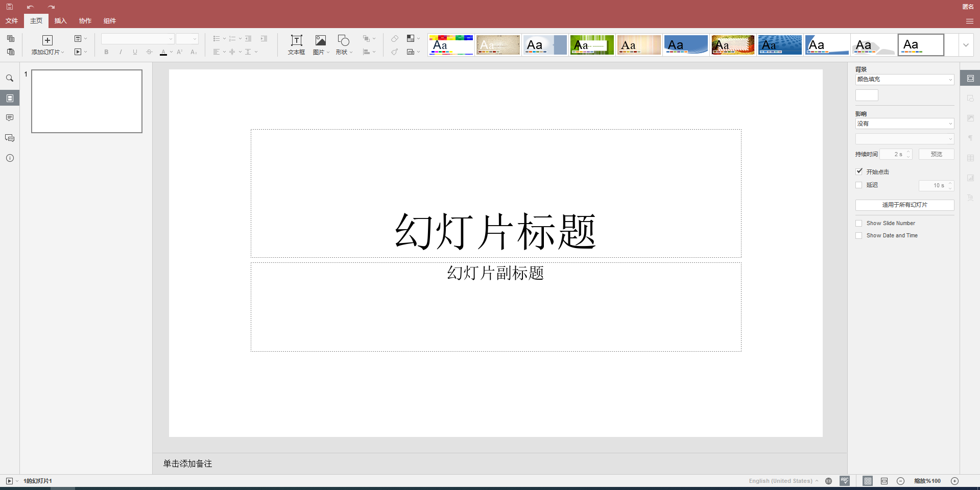Switch to the 协作 tab

pos(85,21)
